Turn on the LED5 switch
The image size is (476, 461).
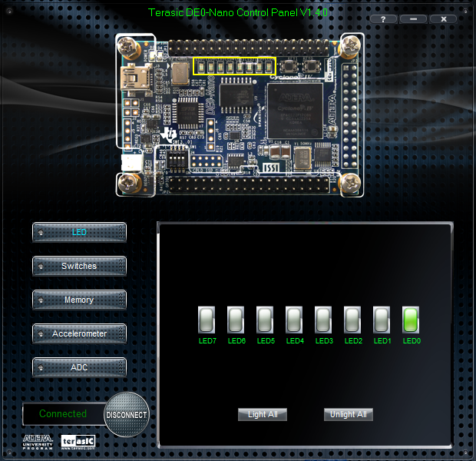point(266,320)
